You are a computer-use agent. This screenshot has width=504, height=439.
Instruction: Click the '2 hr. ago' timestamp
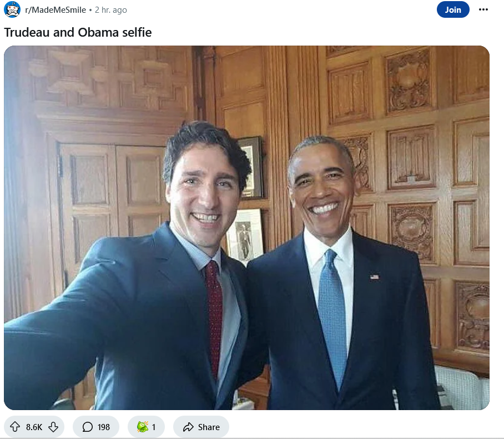pos(110,10)
